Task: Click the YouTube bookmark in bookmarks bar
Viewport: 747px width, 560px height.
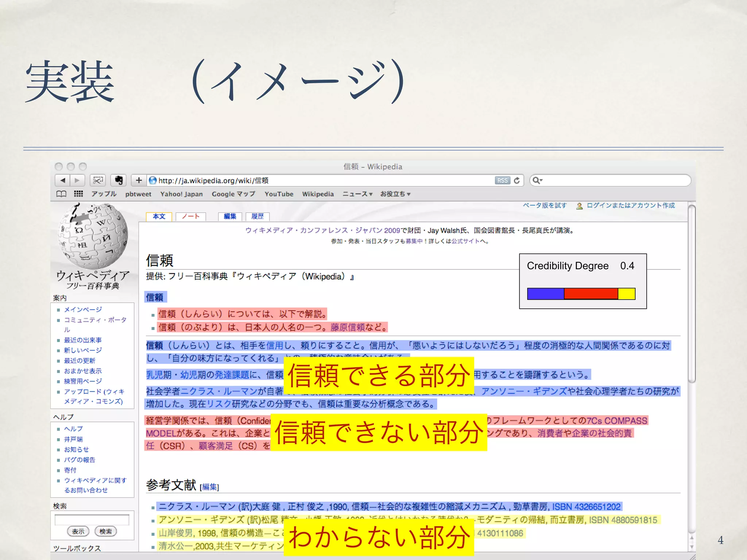Action: (279, 194)
